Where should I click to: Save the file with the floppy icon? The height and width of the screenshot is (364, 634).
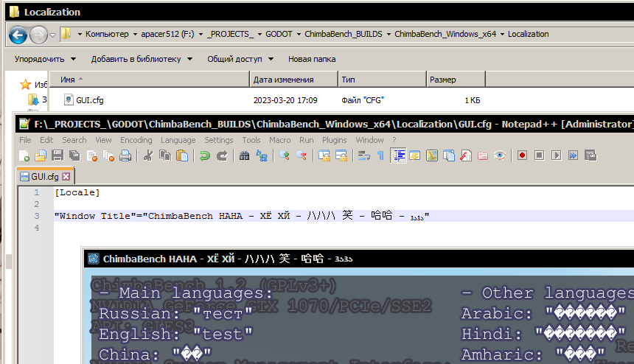[x=58, y=155]
